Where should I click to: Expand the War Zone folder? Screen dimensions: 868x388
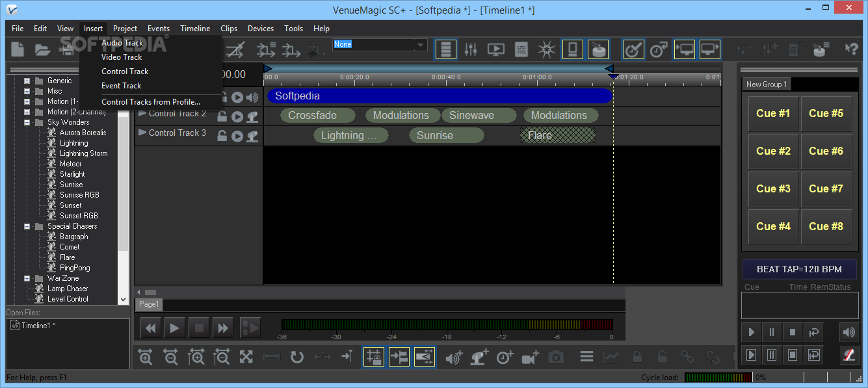(27, 278)
